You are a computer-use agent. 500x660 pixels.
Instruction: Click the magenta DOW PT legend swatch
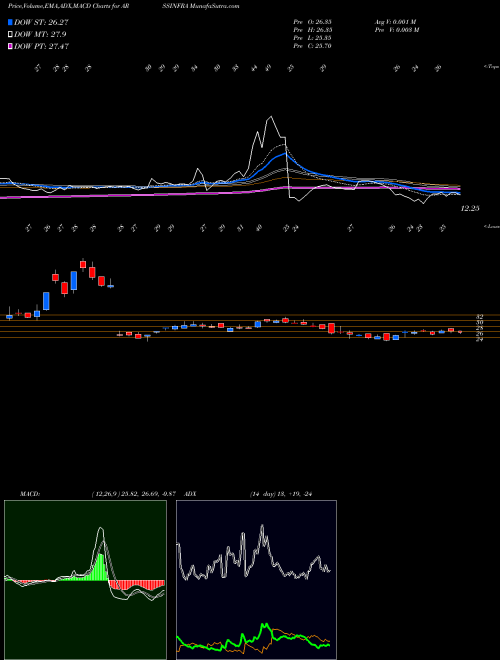10,46
